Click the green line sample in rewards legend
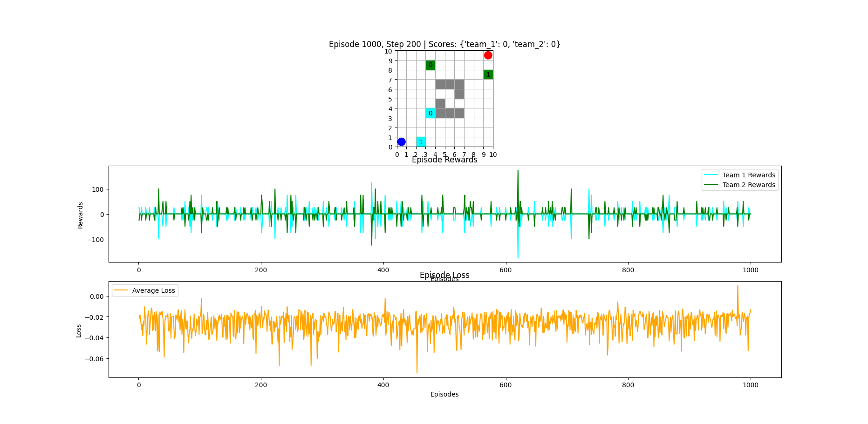 point(711,185)
